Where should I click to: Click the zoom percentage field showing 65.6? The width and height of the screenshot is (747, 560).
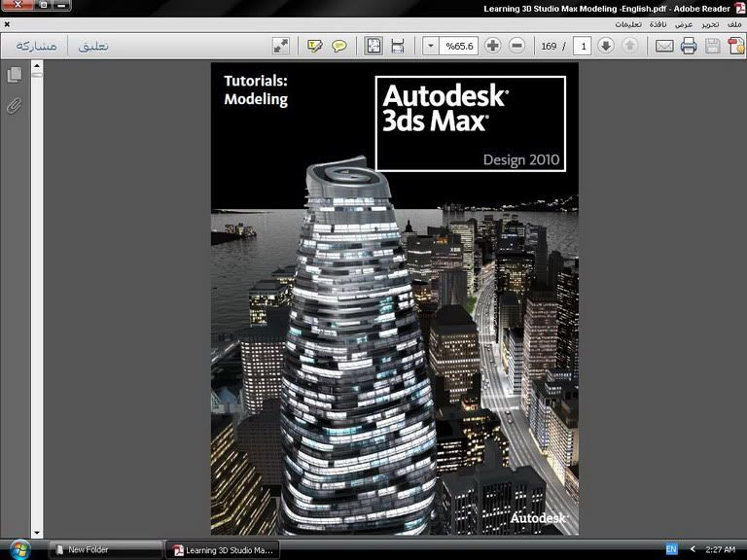coord(459,46)
